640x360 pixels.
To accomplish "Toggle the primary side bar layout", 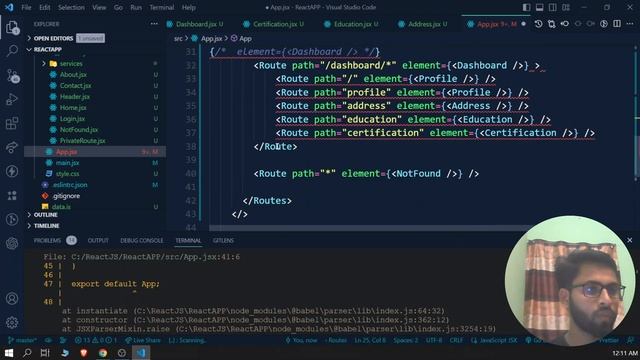I will (527, 7).
